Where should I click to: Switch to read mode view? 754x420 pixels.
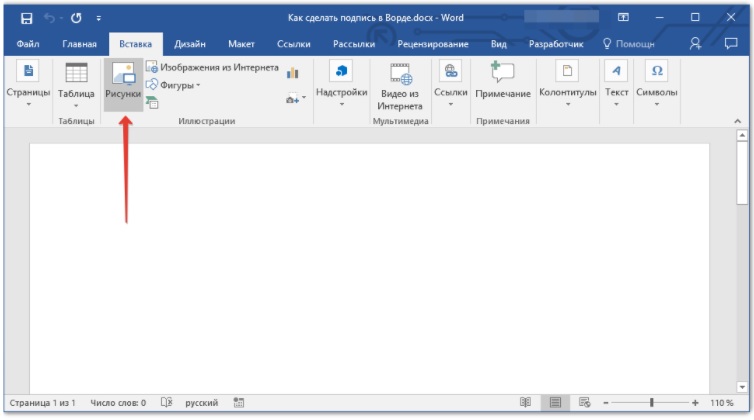[x=525, y=402]
